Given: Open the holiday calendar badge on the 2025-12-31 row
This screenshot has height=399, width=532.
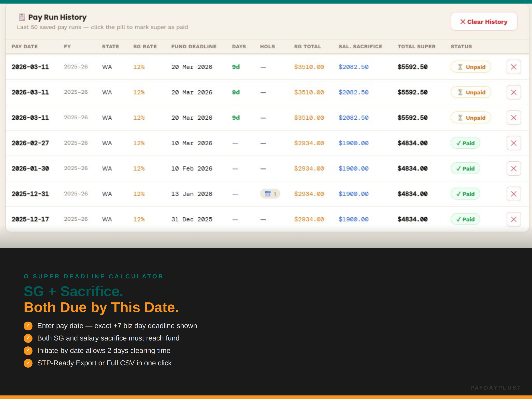Looking at the screenshot, I should (270, 194).
